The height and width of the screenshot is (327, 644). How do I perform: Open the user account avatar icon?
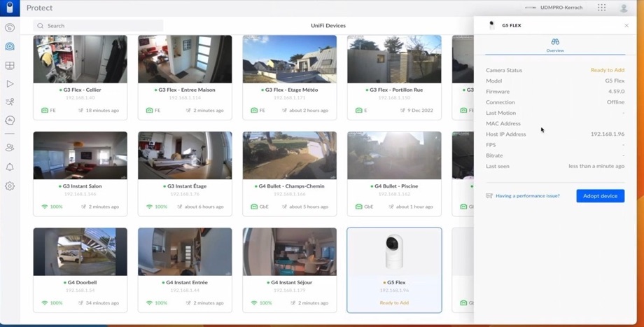(x=624, y=8)
